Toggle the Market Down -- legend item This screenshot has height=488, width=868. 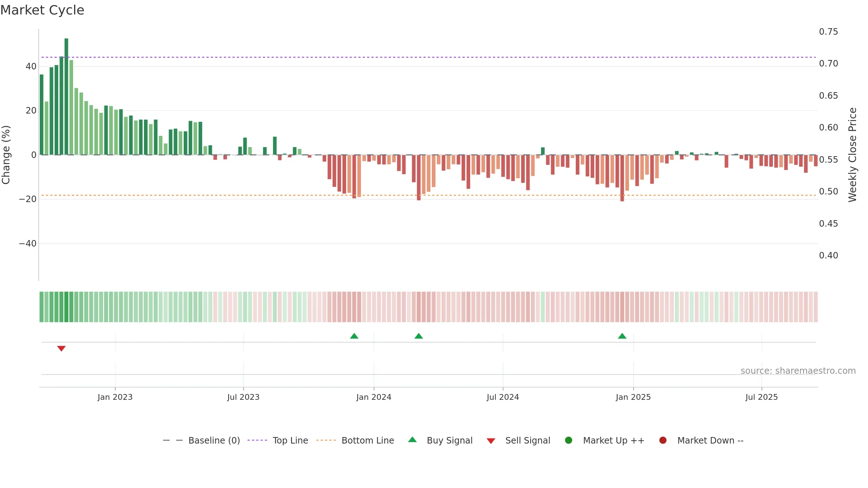tap(701, 440)
